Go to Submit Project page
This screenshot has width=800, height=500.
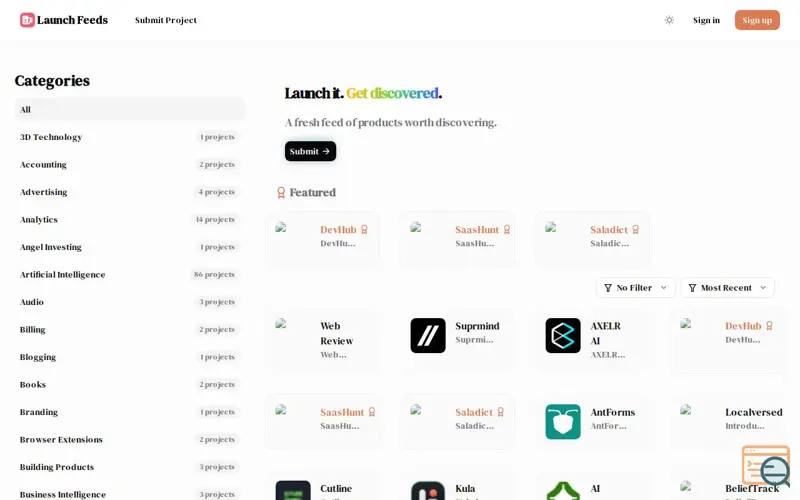(x=165, y=20)
